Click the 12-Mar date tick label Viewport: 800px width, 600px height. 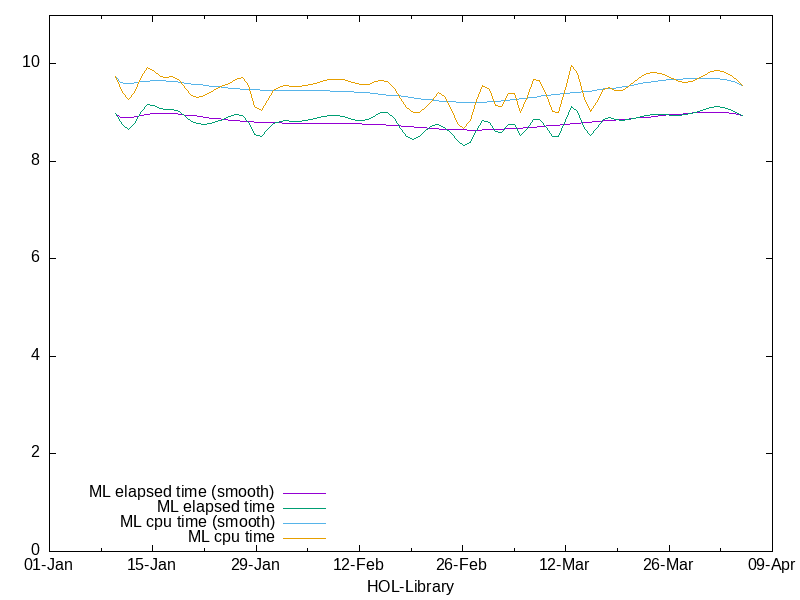(565, 565)
